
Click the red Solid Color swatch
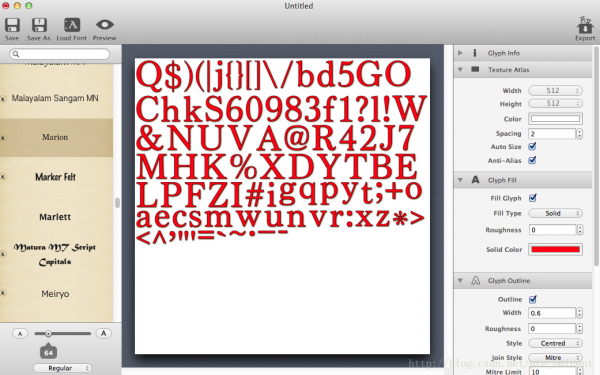point(555,249)
